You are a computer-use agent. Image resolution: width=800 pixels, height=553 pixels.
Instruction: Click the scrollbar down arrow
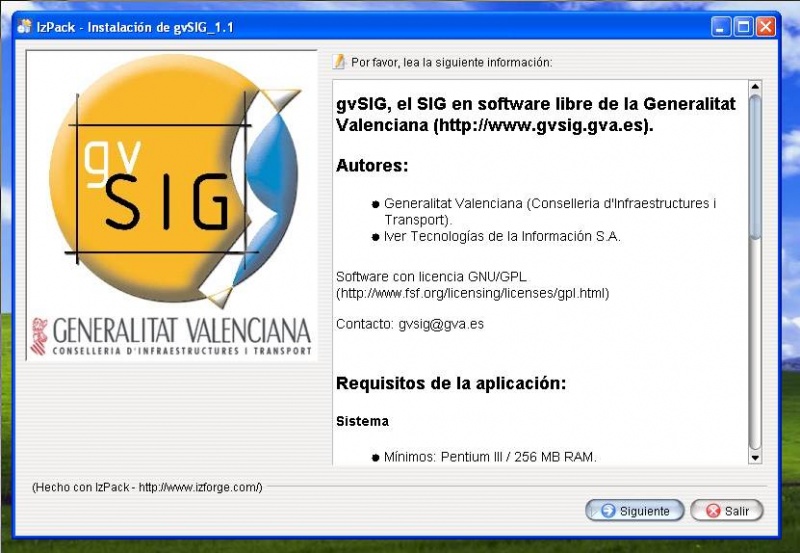[755, 457]
